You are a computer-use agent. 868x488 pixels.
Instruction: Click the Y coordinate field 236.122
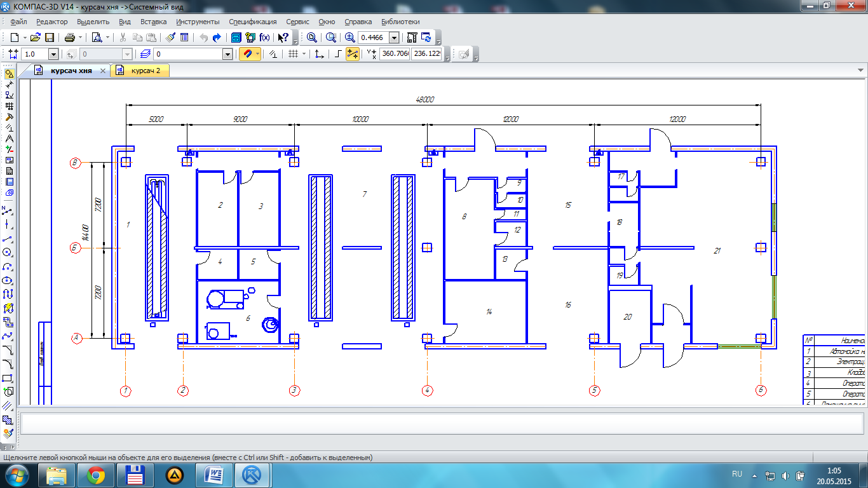point(427,55)
